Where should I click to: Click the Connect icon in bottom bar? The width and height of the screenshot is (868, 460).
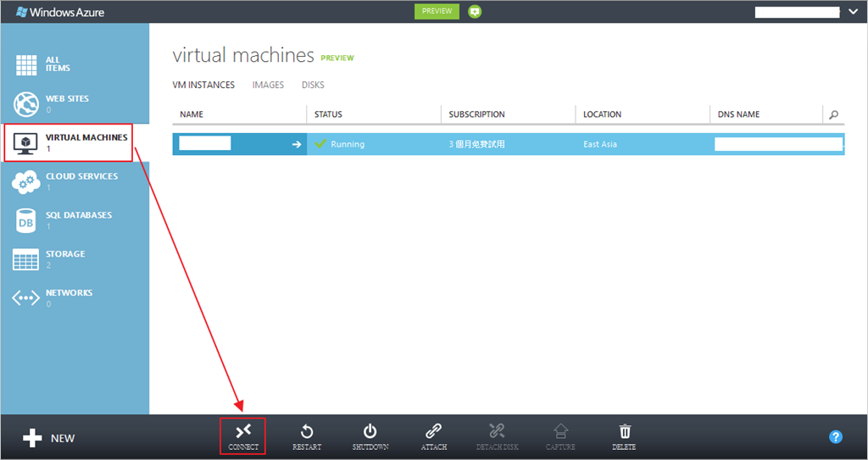tap(243, 431)
